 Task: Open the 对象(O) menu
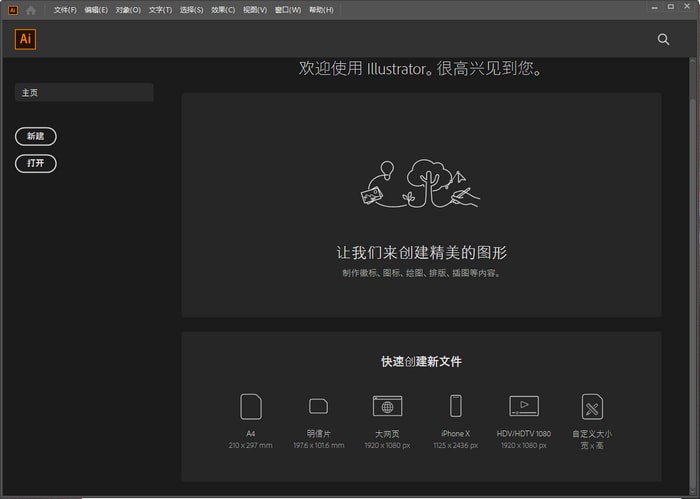pyautogui.click(x=128, y=10)
